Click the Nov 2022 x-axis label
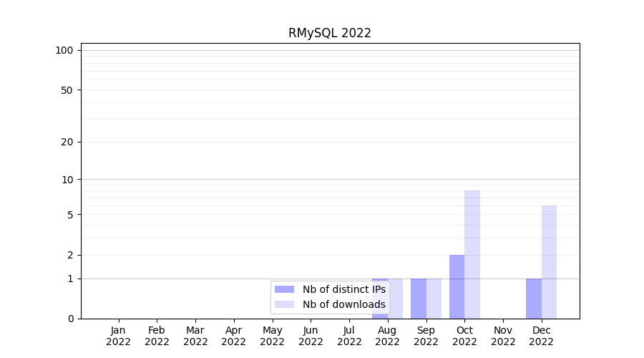This screenshot has width=644, height=358. click(x=503, y=336)
